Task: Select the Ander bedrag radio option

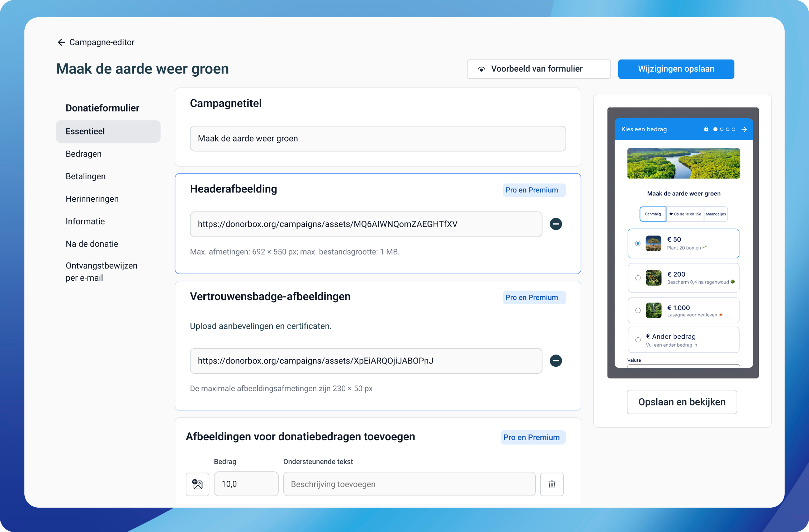Action: (638, 340)
